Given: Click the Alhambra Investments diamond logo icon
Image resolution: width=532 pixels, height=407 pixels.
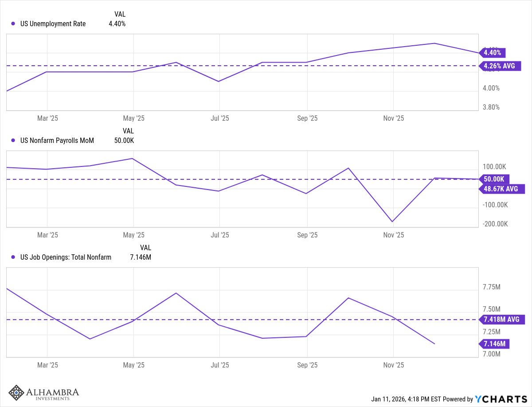Looking at the screenshot, I should (16, 393).
